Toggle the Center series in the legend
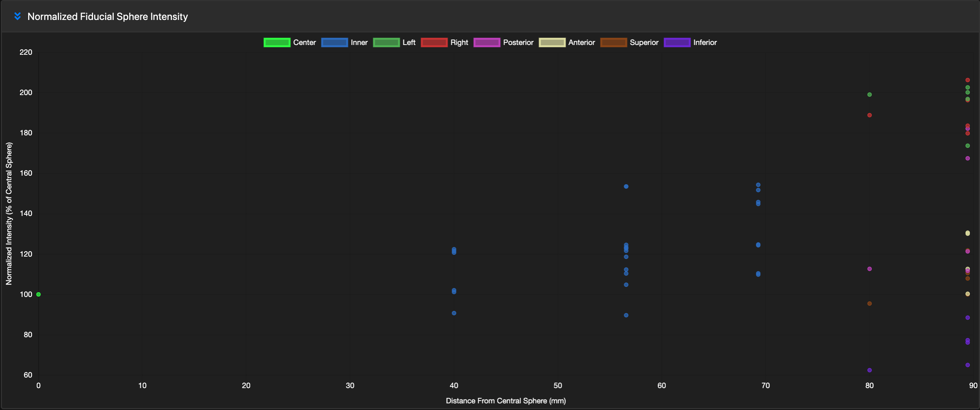The image size is (980, 410). tap(277, 42)
